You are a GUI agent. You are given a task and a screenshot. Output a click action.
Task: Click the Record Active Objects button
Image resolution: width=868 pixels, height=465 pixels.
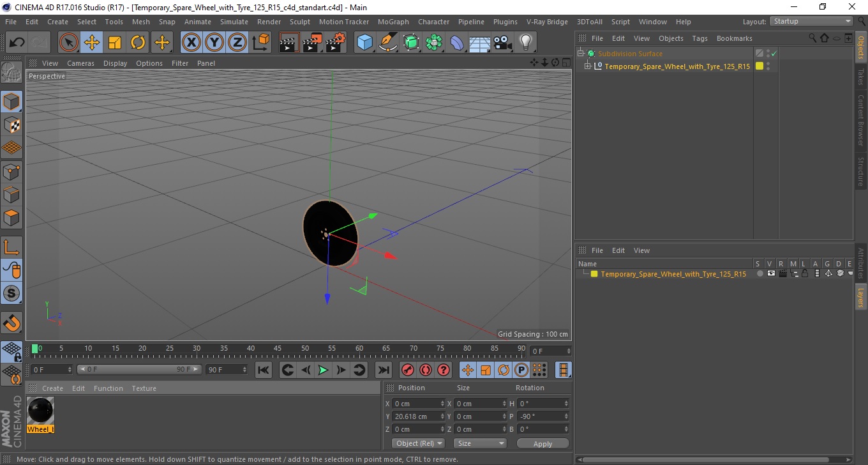point(407,370)
